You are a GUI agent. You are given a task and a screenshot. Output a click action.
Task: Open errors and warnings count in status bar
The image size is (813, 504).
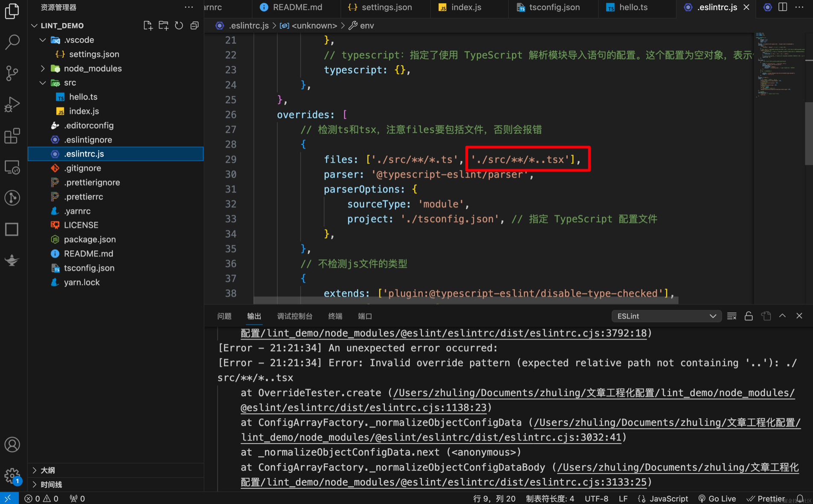point(41,498)
